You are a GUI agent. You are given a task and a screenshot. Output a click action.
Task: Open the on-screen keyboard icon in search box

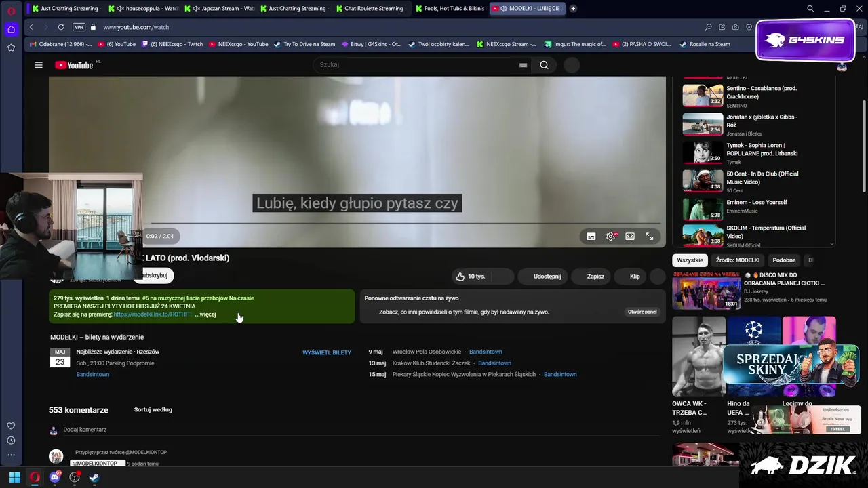(523, 65)
